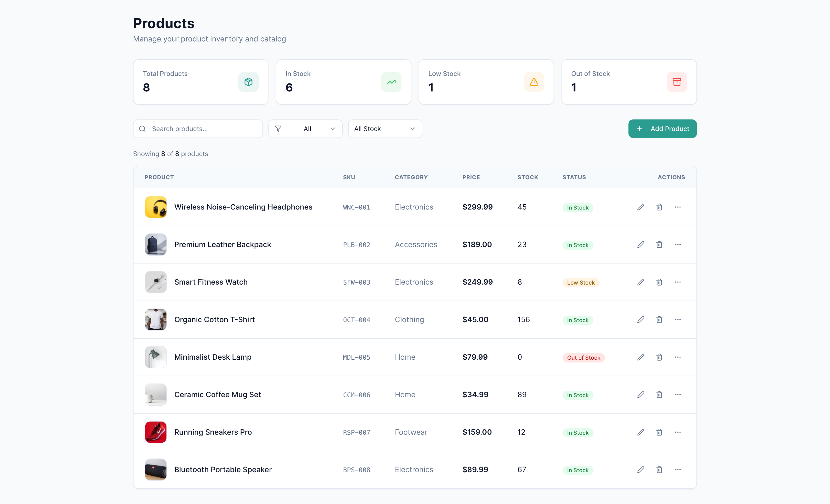The height and width of the screenshot is (504, 830).
Task: Click the Total Products card box icon
Action: click(x=248, y=82)
